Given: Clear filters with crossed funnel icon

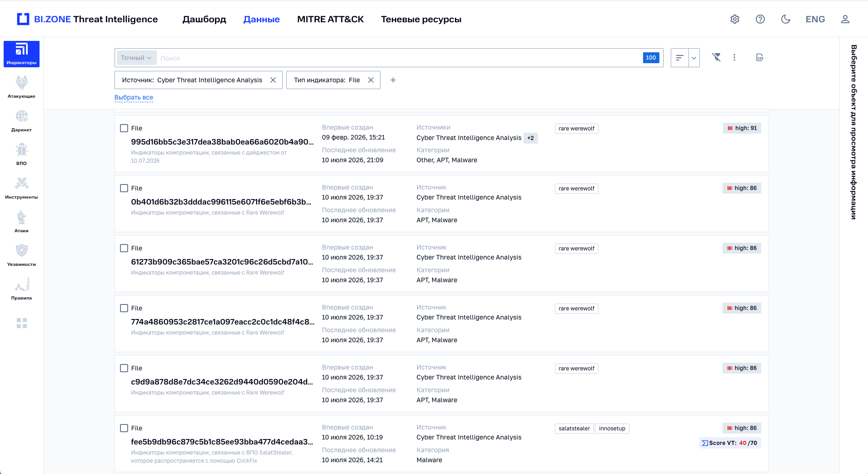Looking at the screenshot, I should (x=716, y=57).
